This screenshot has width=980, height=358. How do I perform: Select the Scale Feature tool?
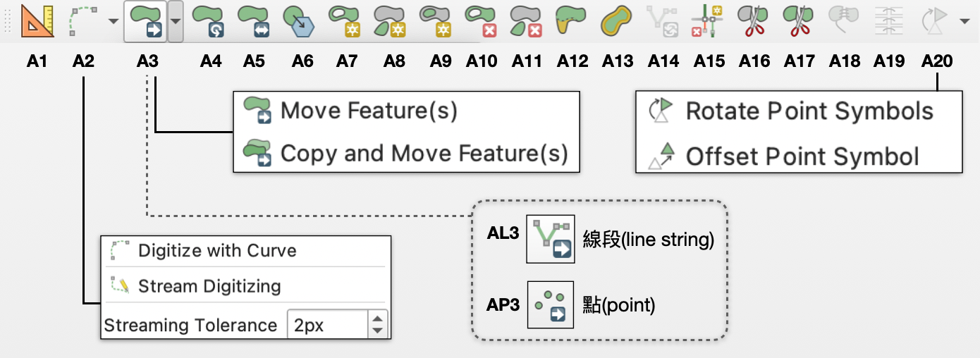pyautogui.click(x=254, y=21)
